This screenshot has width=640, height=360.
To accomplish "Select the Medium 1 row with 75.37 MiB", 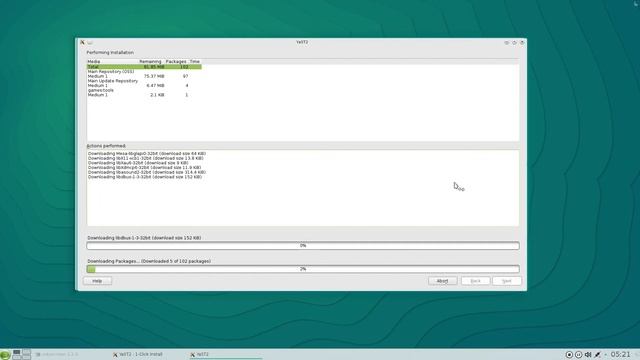I will (144, 76).
